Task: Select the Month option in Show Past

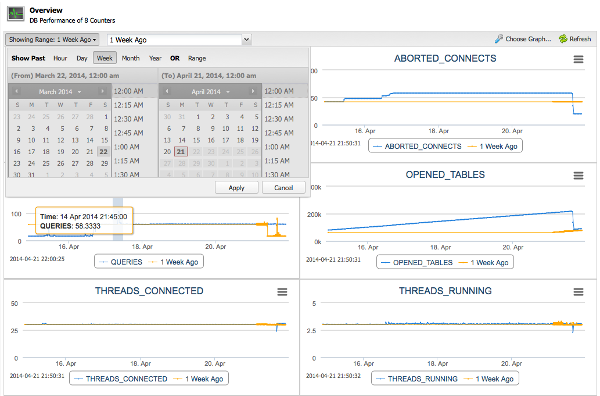Action: point(130,58)
